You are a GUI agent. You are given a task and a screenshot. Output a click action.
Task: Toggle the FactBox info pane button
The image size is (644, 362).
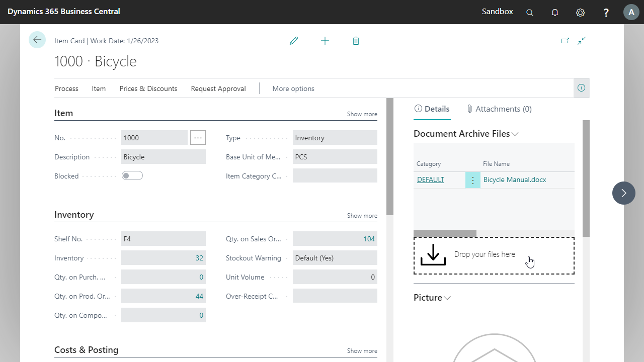tap(581, 88)
